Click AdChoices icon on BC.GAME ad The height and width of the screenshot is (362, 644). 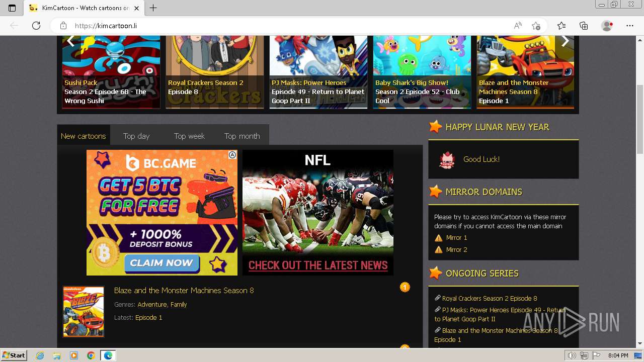(232, 155)
